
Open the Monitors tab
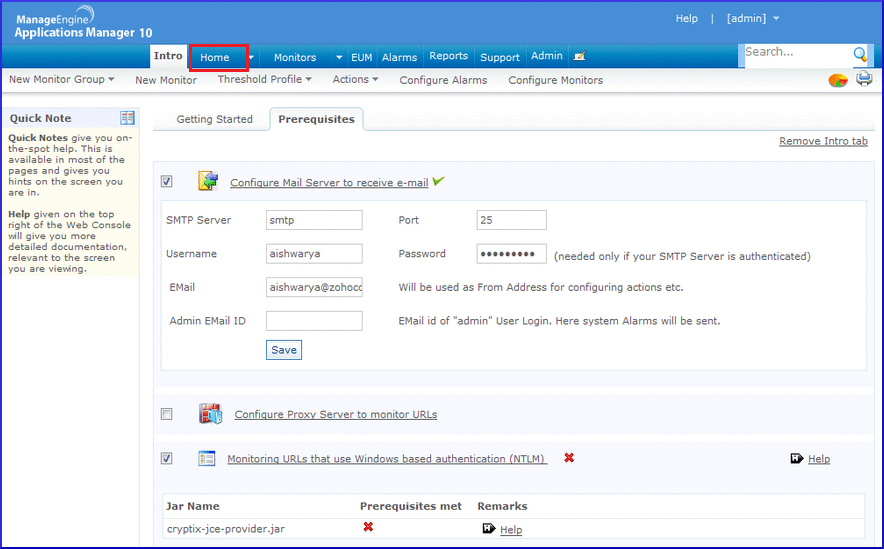pos(295,57)
